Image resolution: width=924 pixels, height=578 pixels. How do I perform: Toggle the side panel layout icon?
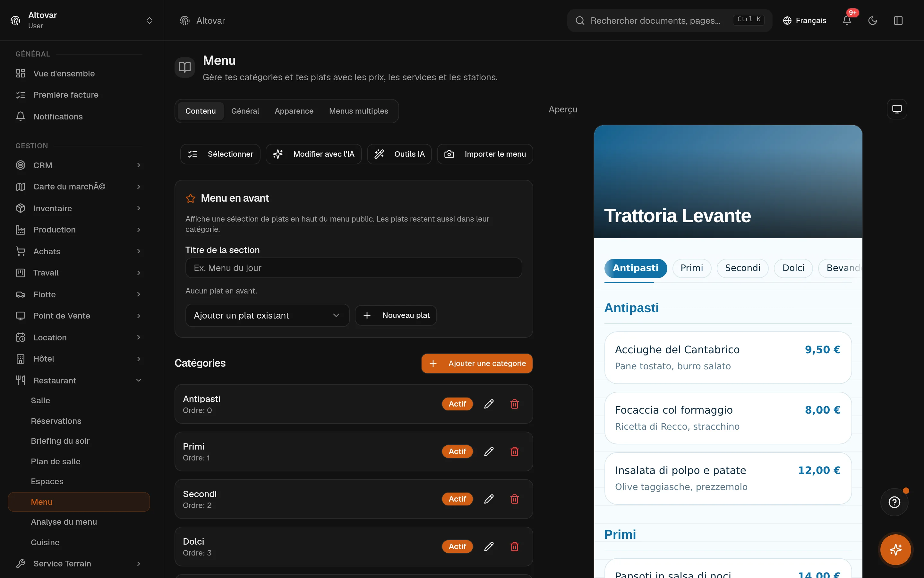point(898,21)
